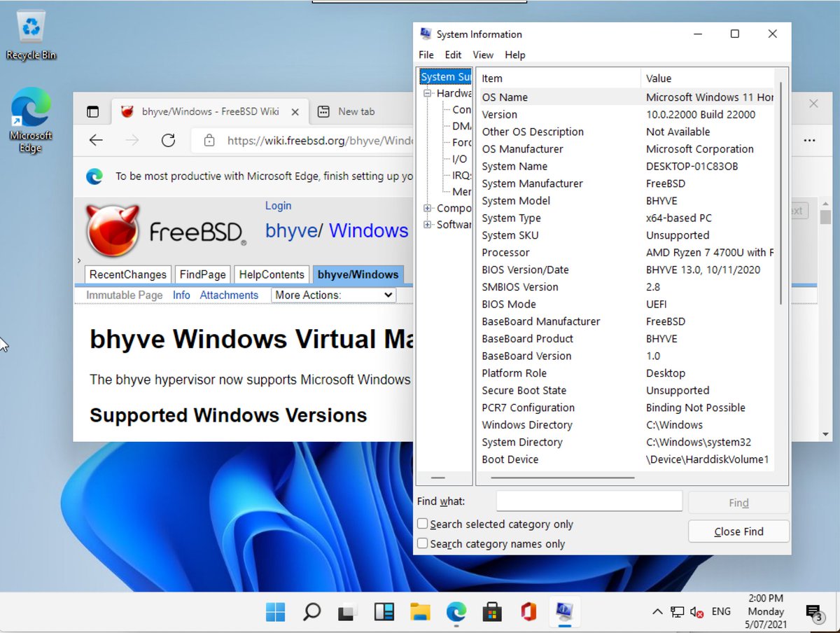Open Edge settings and more menu

coord(809,141)
